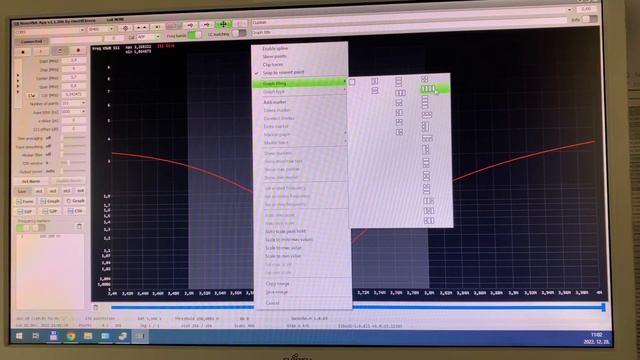640x360 pixels.
Task: Adjust the CSV window slider
Action: [x=74, y=162]
